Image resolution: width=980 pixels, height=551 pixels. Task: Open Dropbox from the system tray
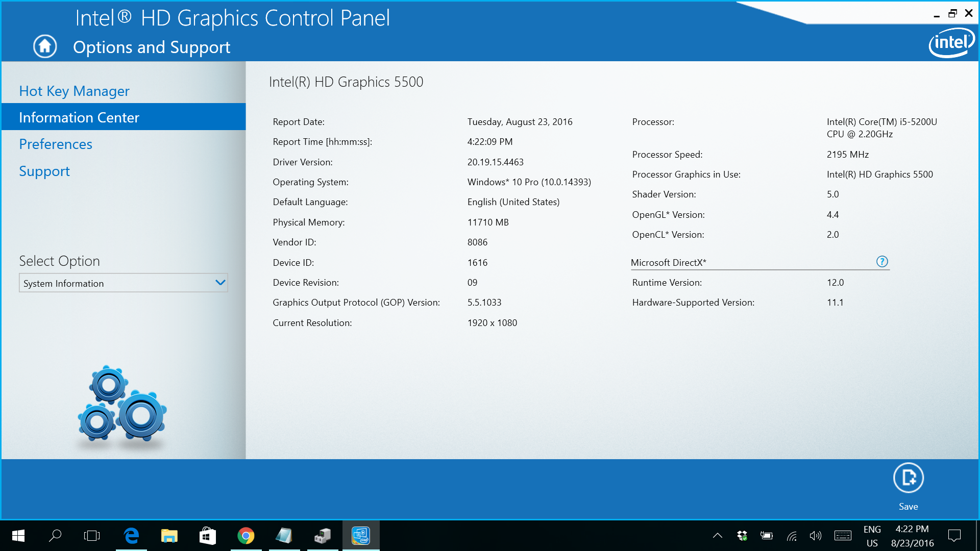point(742,536)
